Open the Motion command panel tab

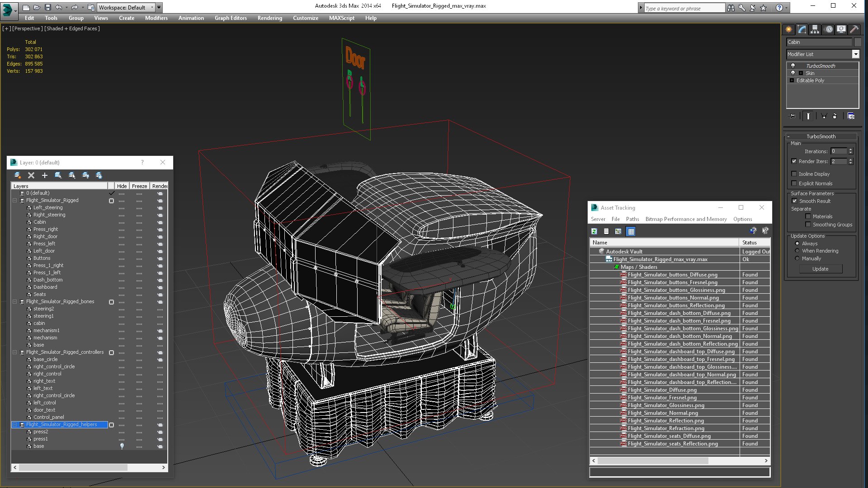coord(829,29)
